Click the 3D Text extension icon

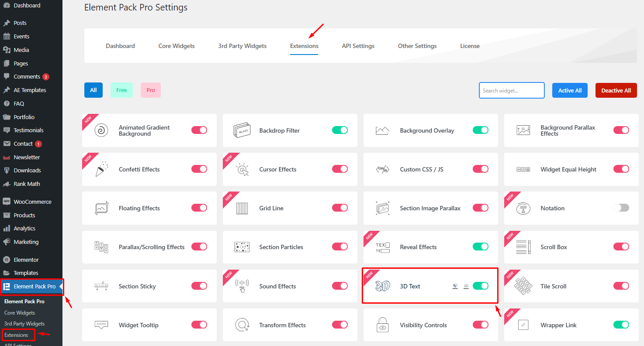pos(383,286)
